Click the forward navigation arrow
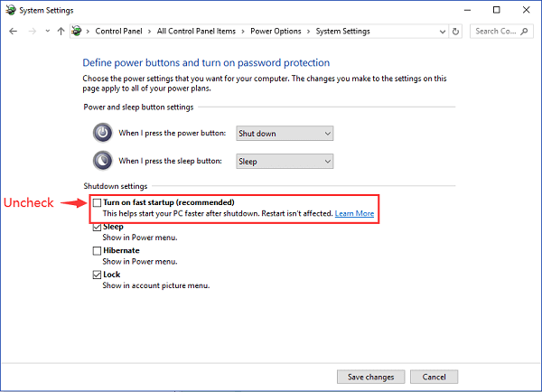The image size is (542, 392). [33, 32]
